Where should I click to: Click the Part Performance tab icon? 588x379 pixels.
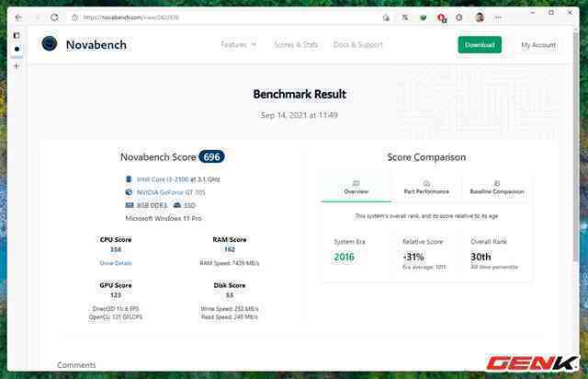[426, 183]
